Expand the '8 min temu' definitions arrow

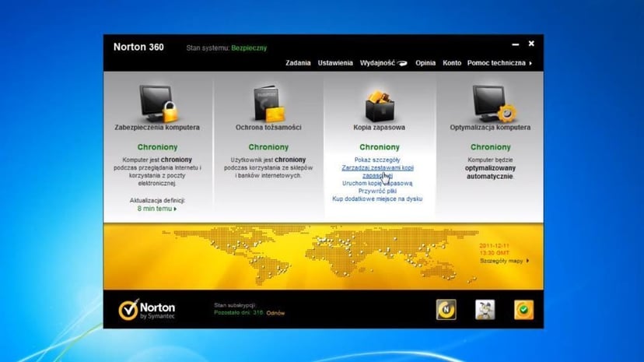pyautogui.click(x=157, y=209)
